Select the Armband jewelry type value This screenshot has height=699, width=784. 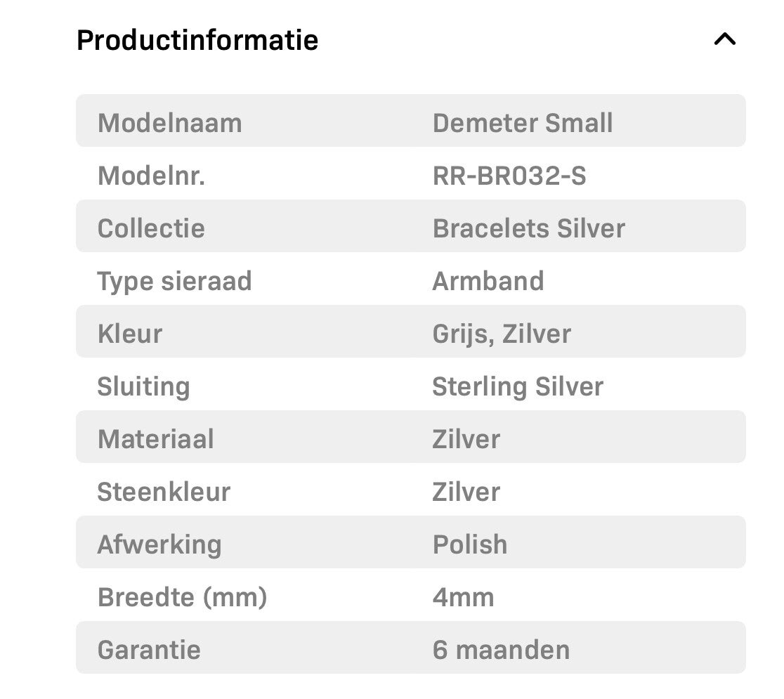[x=488, y=281]
